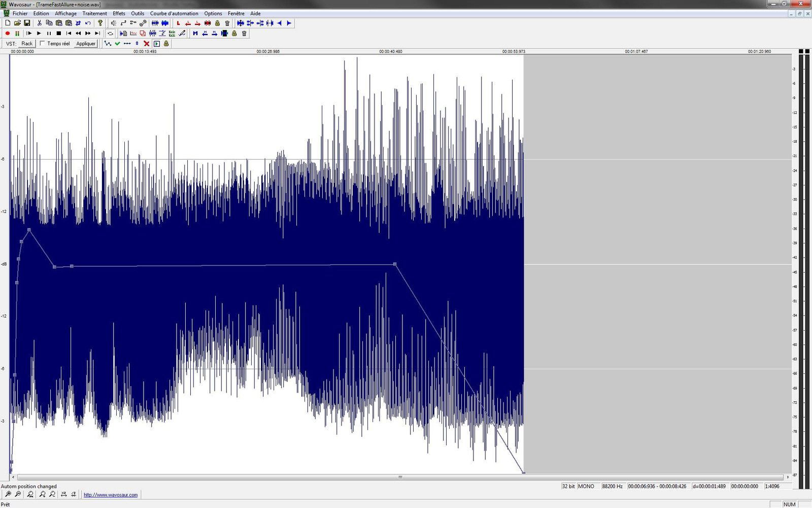Viewport: 812px width, 508px height.
Task: Save the file using the Save icon
Action: 26,23
